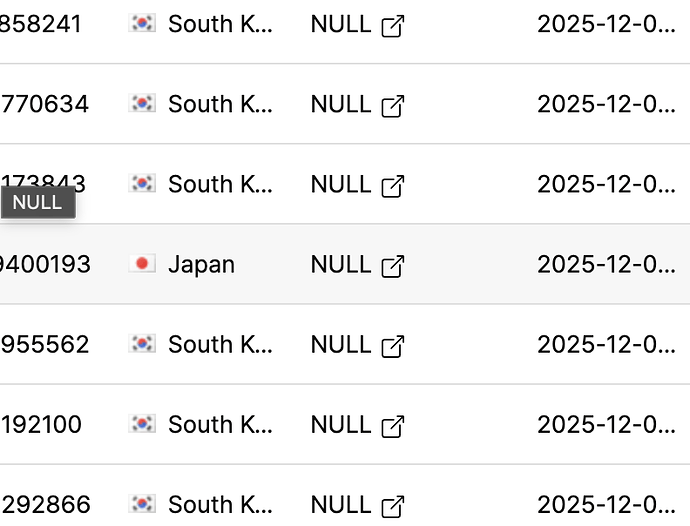Click the NULL text in row ending 955562

coord(341,344)
